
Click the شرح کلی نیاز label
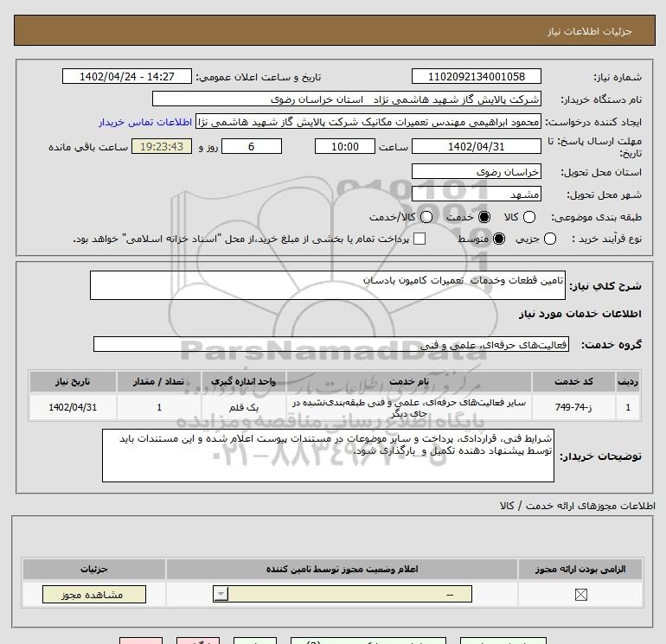click(605, 286)
